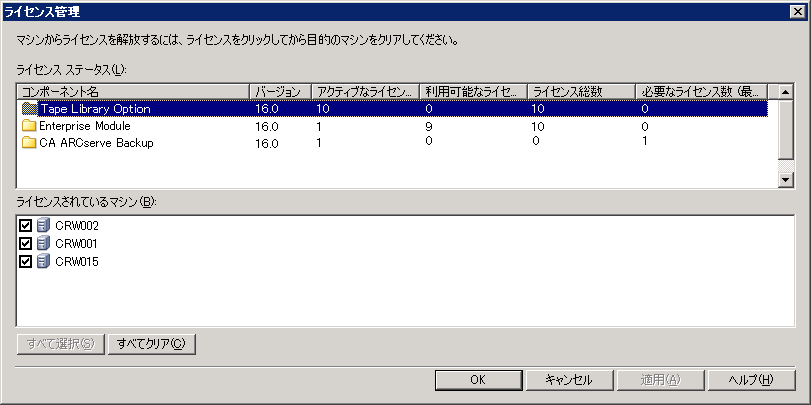The width and height of the screenshot is (811, 405).
Task: Uncheck the CRW001 machine checkbox
Action: (x=25, y=244)
